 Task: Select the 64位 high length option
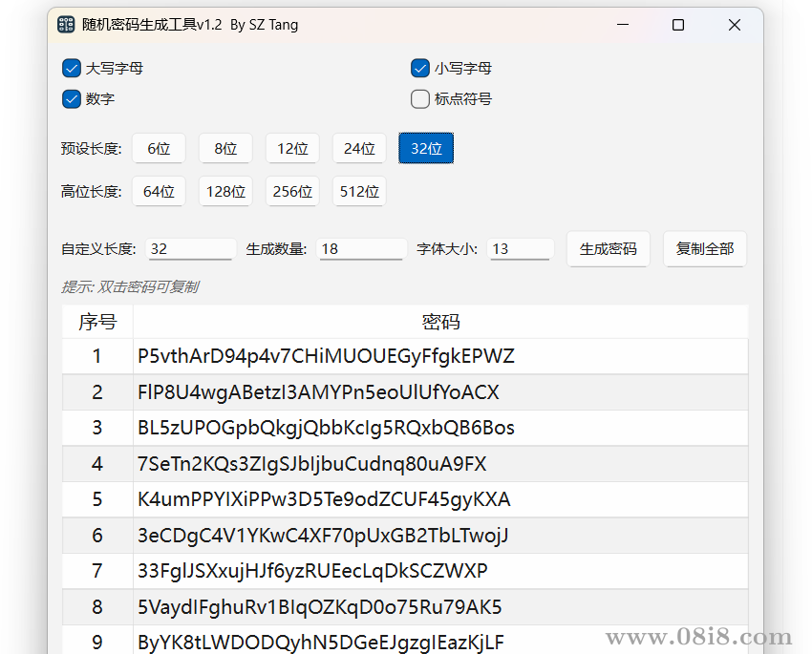tap(159, 191)
